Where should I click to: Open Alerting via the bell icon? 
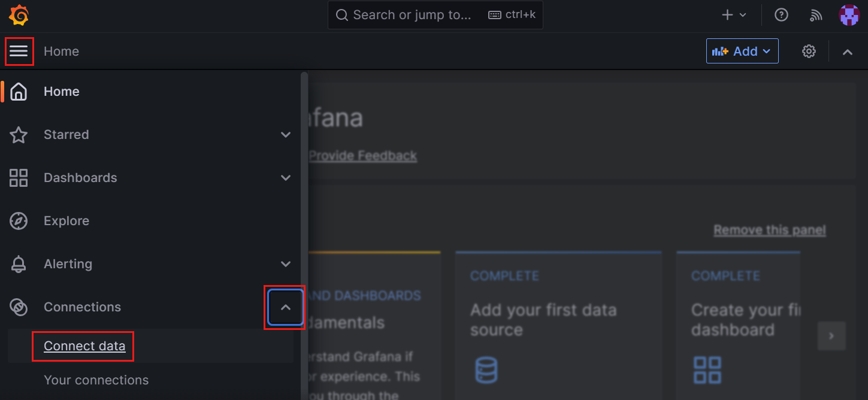tap(19, 263)
